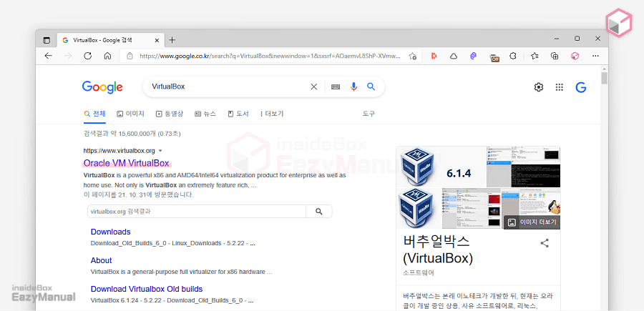Screen dimensions: 644x311
Task: Switch to the 도서 results tab
Action: [x=238, y=114]
